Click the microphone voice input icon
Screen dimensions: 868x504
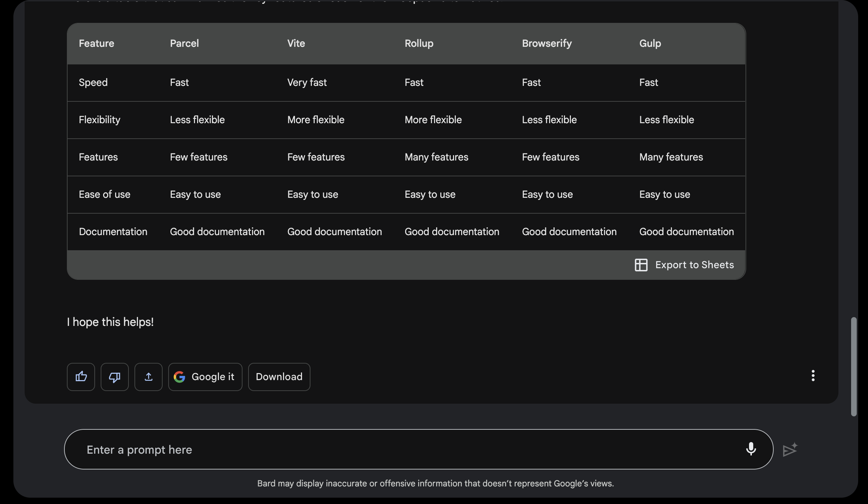pos(751,449)
